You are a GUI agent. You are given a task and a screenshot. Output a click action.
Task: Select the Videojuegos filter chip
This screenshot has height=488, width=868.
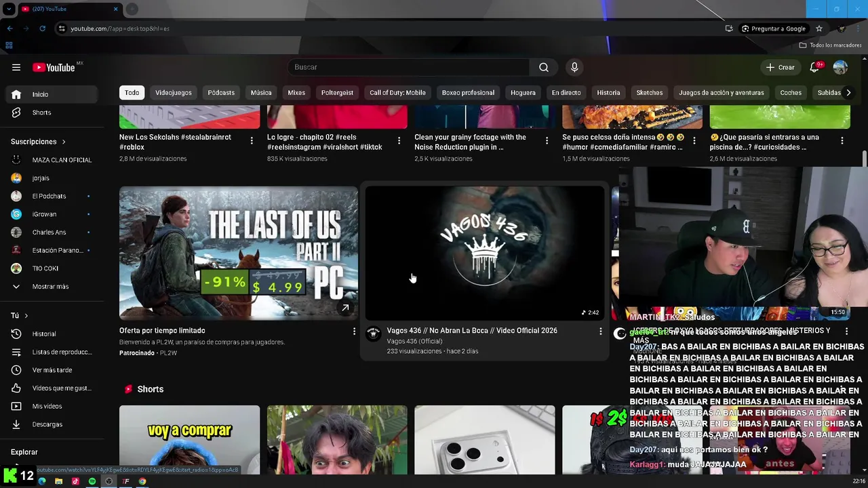174,93
